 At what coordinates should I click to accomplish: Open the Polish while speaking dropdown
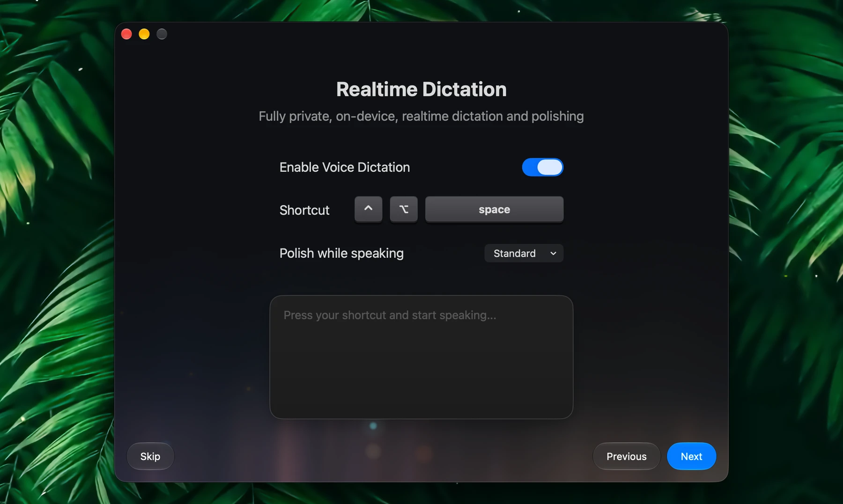524,253
